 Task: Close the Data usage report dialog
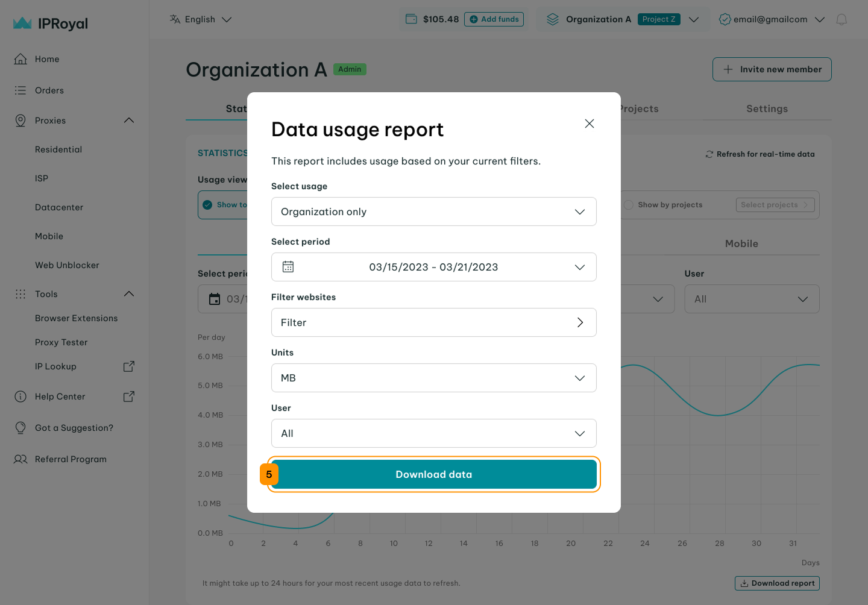(590, 124)
